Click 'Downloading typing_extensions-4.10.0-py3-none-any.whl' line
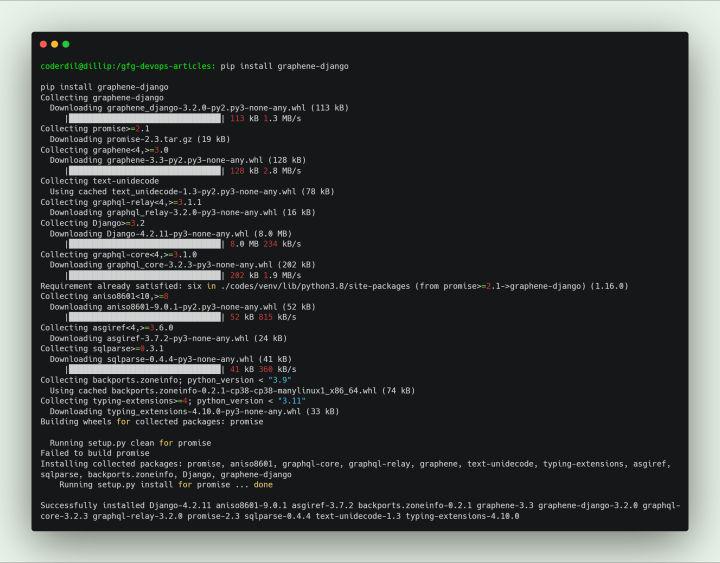The height and width of the screenshot is (563, 720). (x=194, y=411)
